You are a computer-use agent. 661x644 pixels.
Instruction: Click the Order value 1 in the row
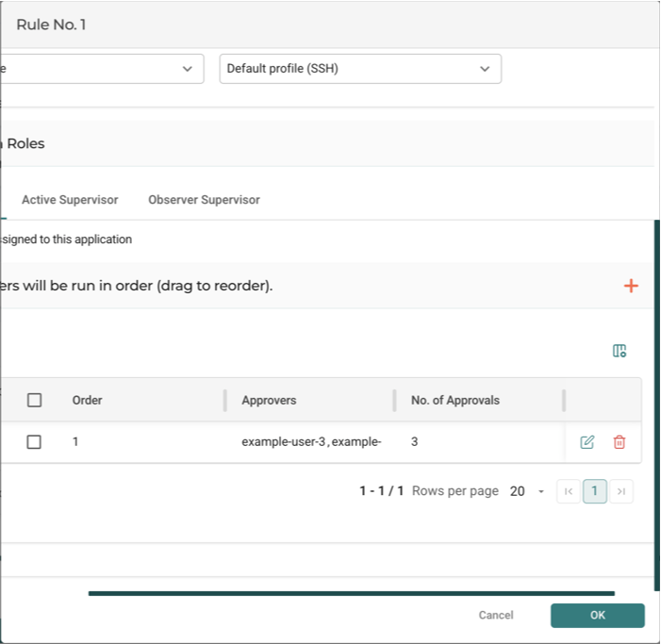75,441
